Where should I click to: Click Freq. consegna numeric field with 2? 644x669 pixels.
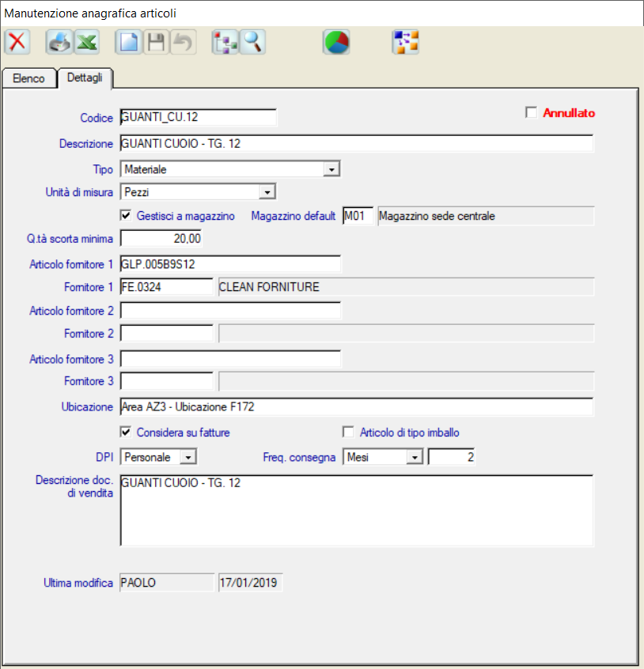pos(452,457)
